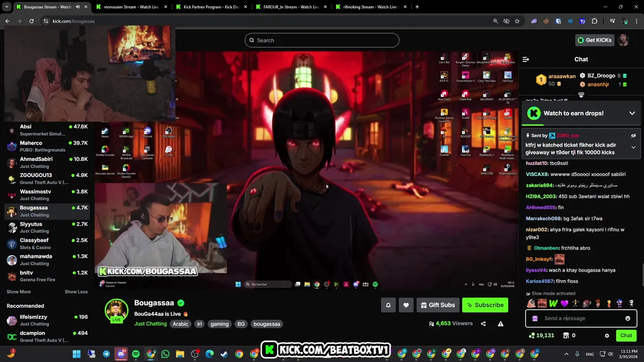Open WhatsApp from the Windows taskbar
The height and width of the screenshot is (362, 644).
166,354
